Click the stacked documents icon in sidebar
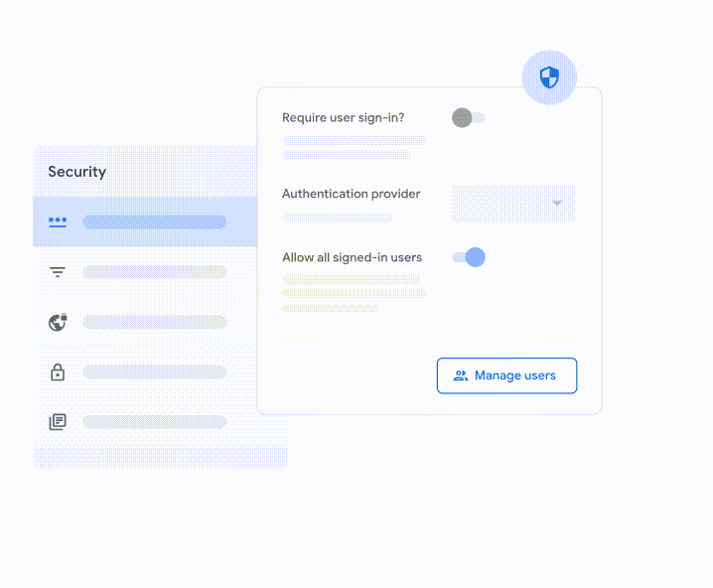 [58, 422]
